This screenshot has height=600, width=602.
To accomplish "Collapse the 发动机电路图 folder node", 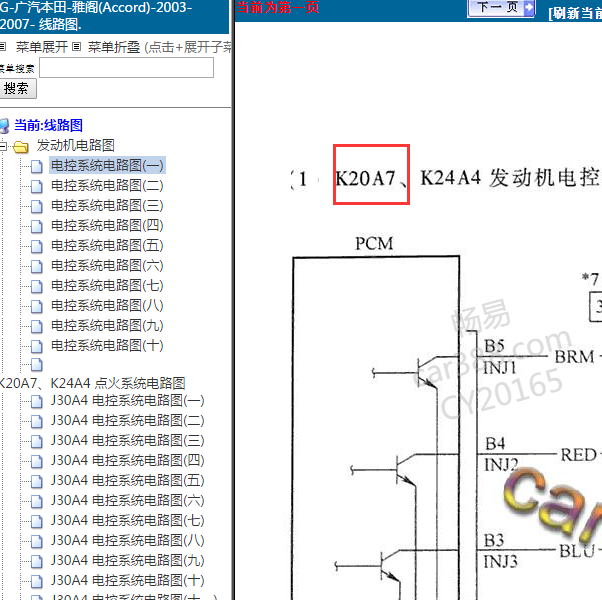I will coord(3,146).
